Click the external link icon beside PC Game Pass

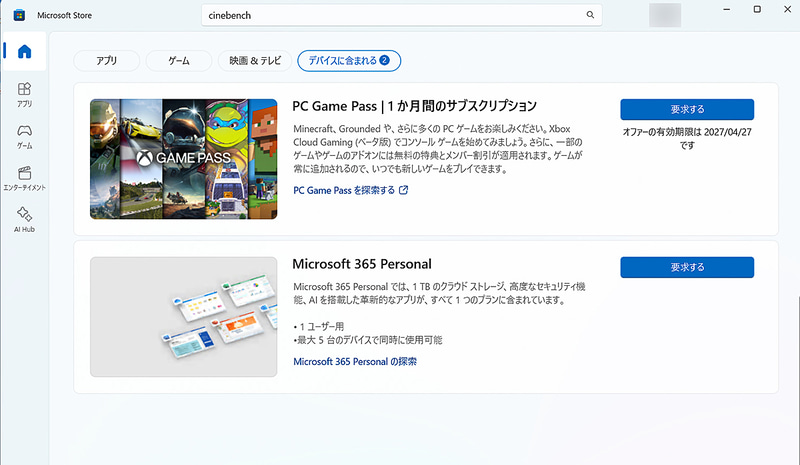click(403, 190)
